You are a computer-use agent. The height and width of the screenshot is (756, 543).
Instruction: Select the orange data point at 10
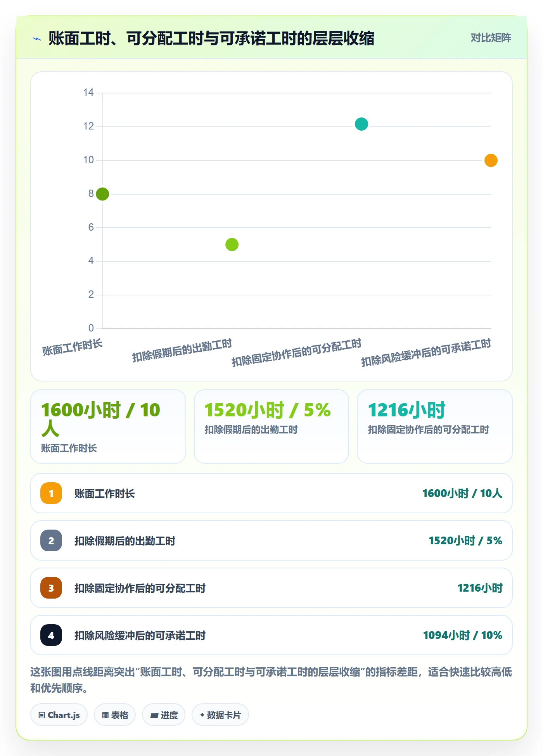tap(491, 160)
